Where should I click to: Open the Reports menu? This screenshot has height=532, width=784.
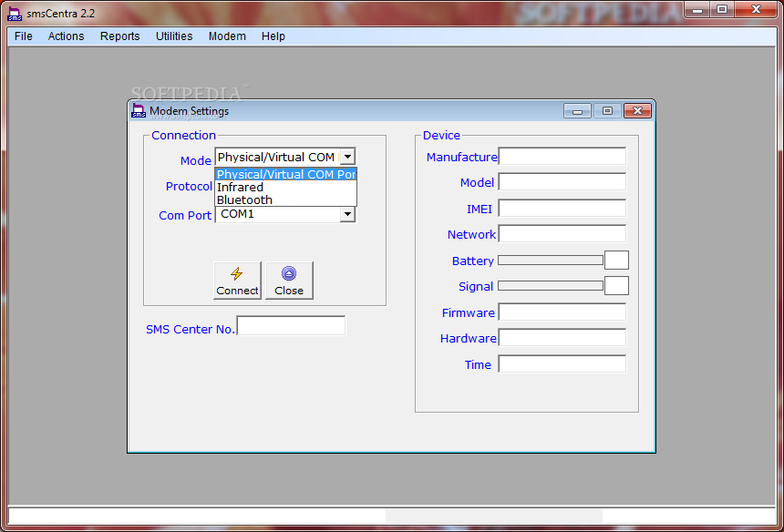(x=120, y=36)
